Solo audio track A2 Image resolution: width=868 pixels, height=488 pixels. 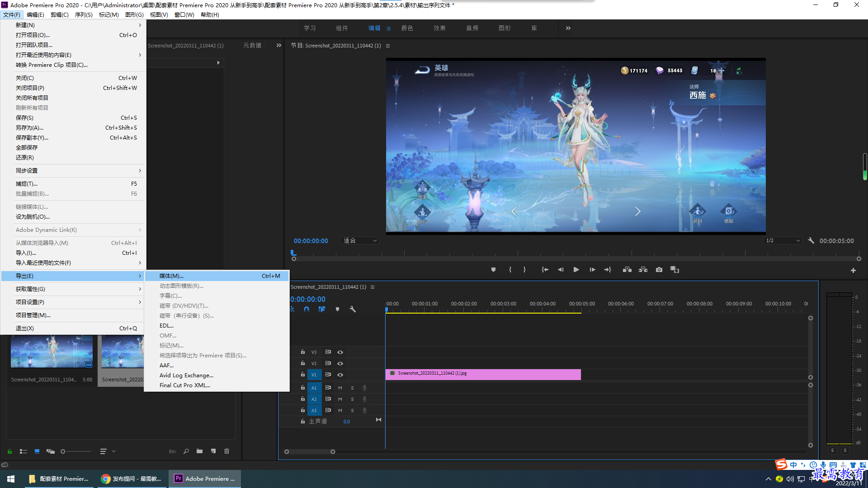pos(352,399)
